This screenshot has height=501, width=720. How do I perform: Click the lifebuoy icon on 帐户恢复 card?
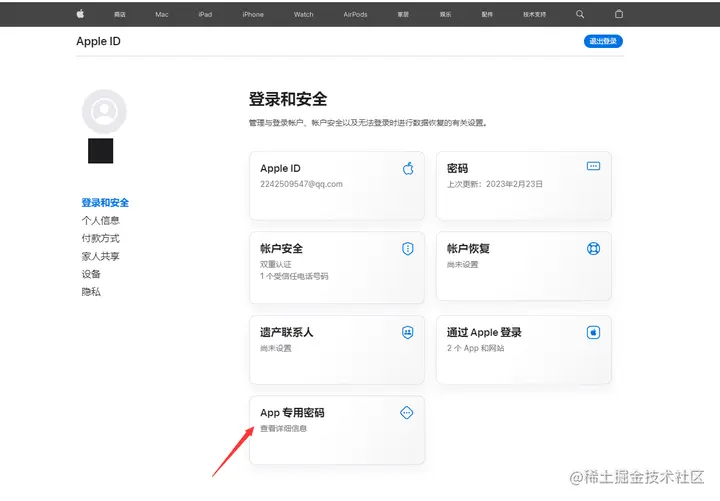(x=593, y=249)
